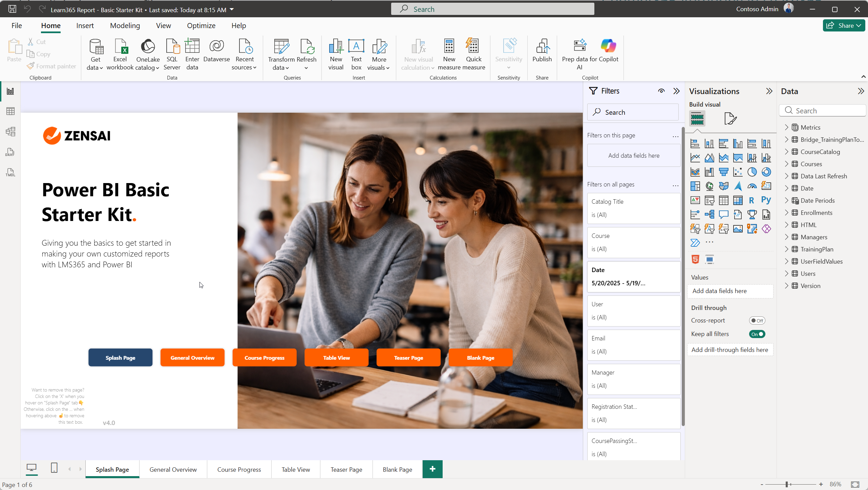Select the Donut chart visual

[x=766, y=172]
